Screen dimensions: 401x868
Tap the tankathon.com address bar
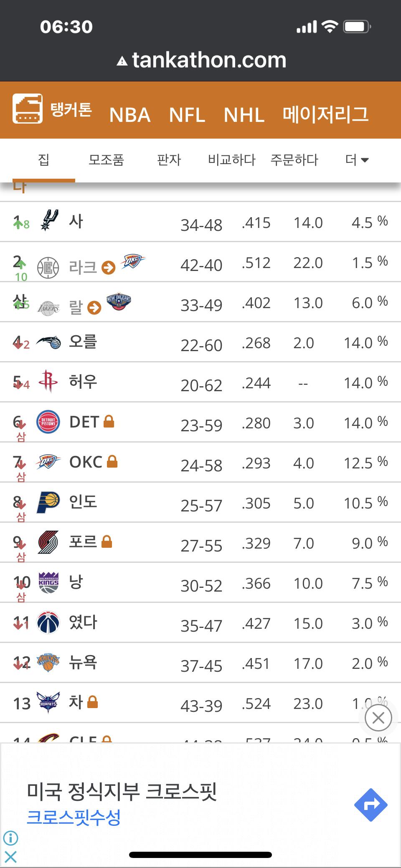pos(201,60)
